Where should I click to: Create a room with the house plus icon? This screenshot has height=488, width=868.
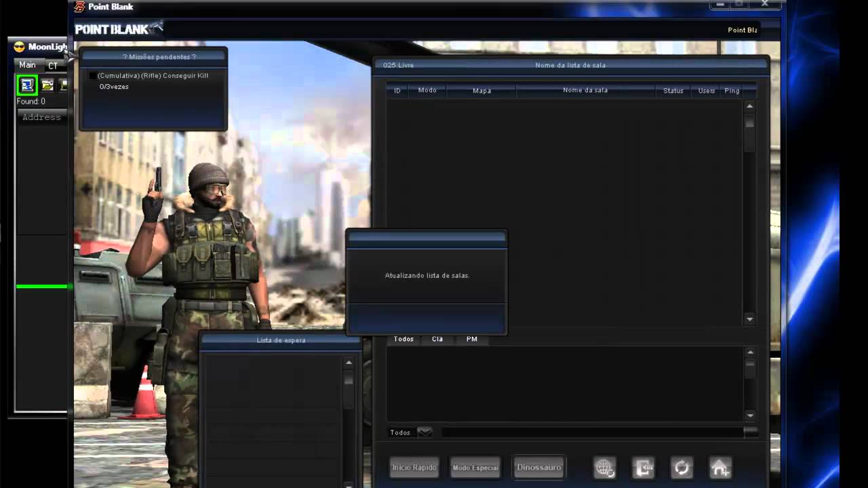point(719,467)
